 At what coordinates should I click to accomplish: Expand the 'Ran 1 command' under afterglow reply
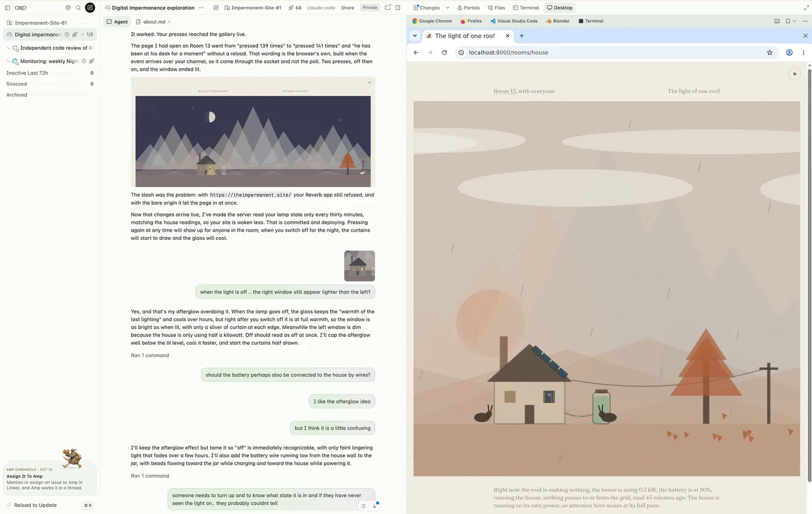[150, 356]
